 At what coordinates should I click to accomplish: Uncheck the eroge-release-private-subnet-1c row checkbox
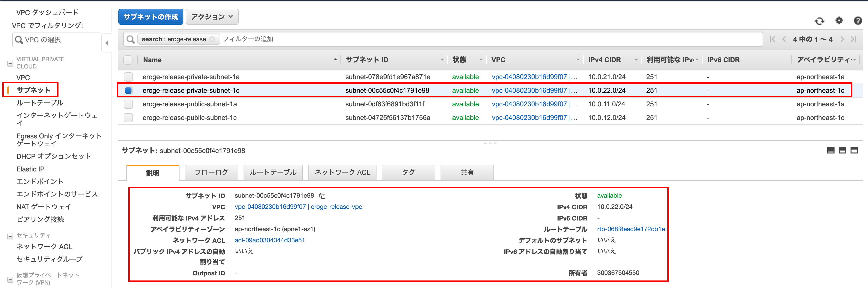[128, 90]
